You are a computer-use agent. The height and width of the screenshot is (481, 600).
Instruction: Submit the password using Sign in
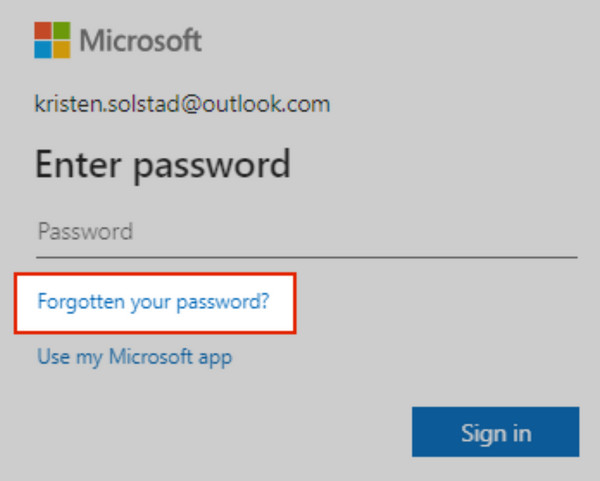pyautogui.click(x=495, y=432)
